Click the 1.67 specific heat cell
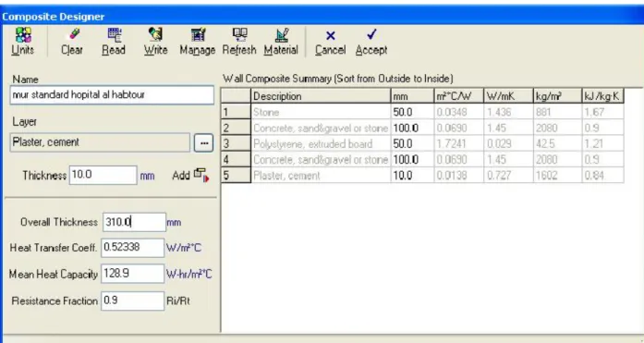This screenshot has height=343, width=644. coord(603,112)
